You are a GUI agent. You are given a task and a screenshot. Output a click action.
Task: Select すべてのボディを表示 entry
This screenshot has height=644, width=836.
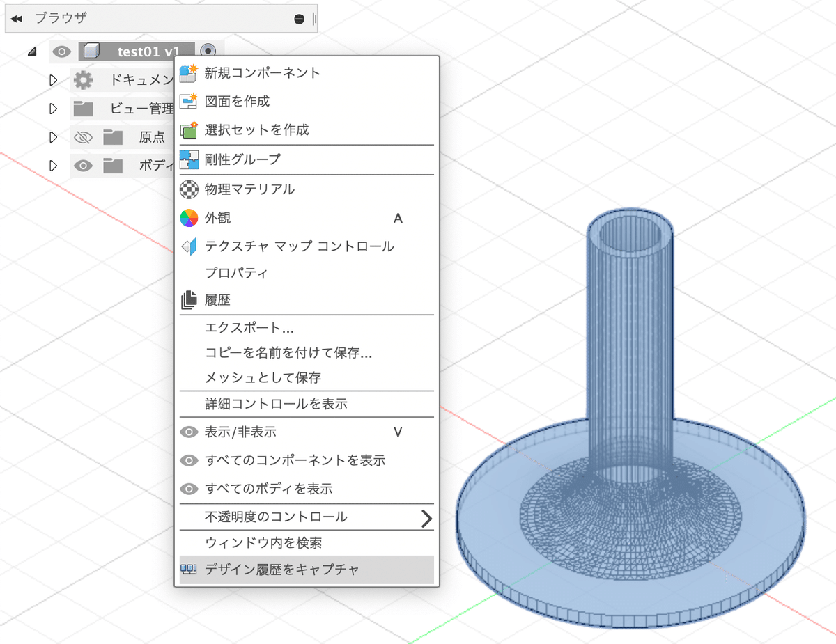coord(307,489)
